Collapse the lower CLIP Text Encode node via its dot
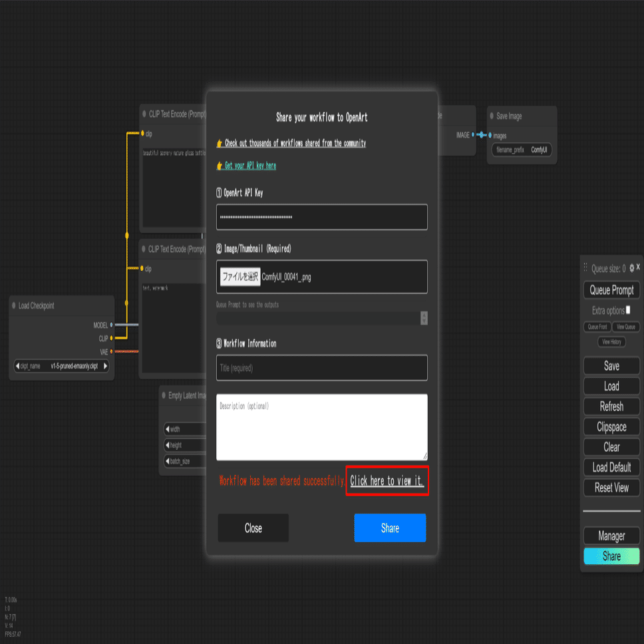The image size is (644, 644). point(144,249)
